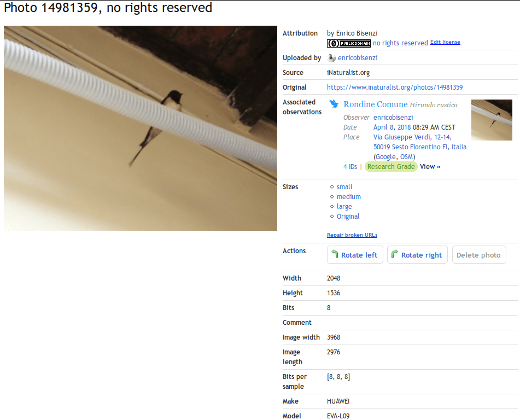Screen dimensions: 520x420
Task: Click the Delete photo button
Action: pos(478,255)
